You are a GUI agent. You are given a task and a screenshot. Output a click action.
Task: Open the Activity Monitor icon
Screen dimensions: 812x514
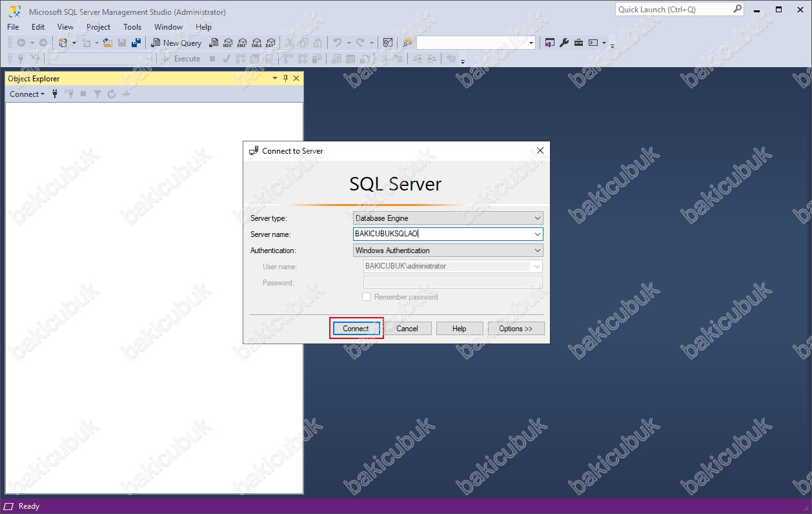(388, 43)
